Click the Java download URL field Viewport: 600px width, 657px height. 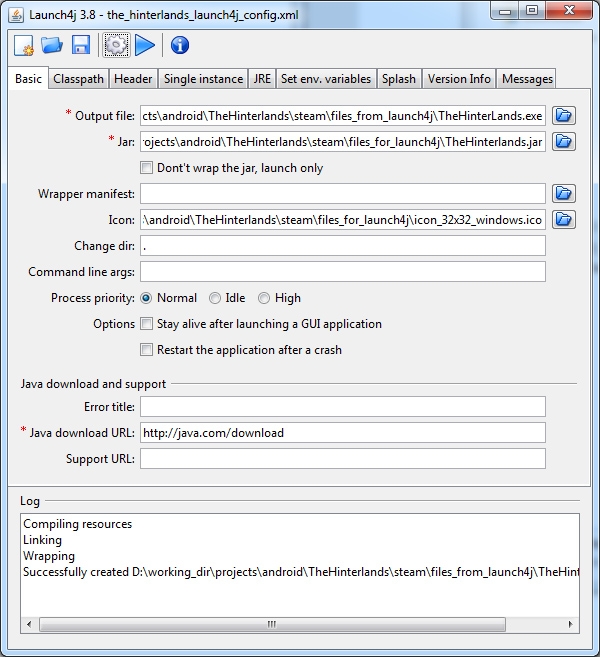(343, 432)
